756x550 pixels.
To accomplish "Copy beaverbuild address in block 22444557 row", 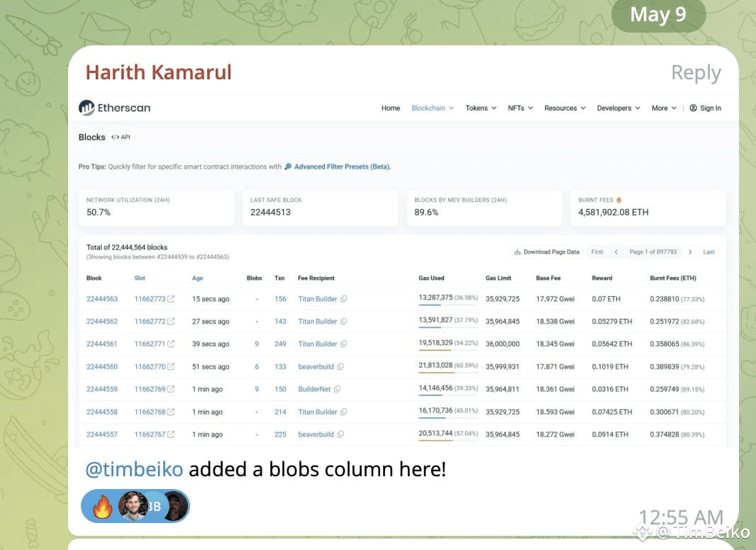I will coord(340,434).
